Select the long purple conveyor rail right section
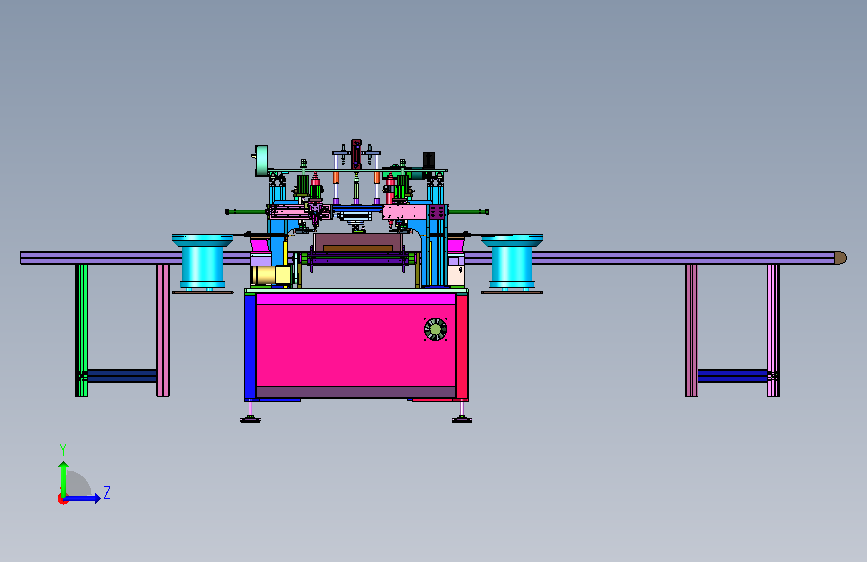The width and height of the screenshot is (867, 562). (x=650, y=258)
